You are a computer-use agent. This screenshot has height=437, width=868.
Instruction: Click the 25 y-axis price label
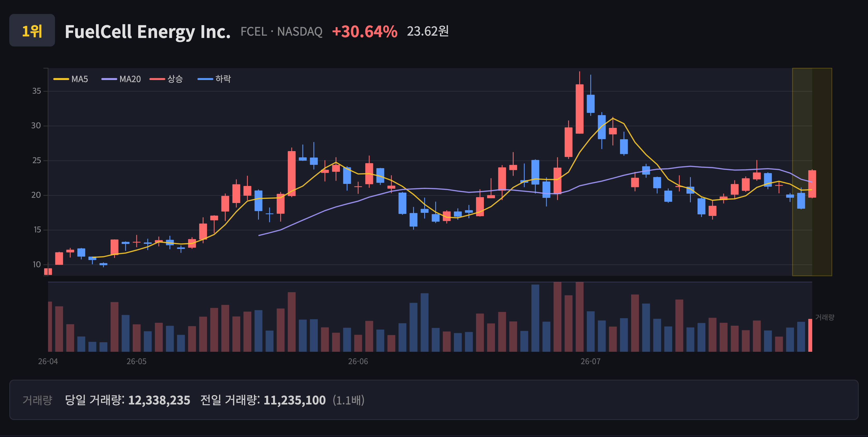36,160
